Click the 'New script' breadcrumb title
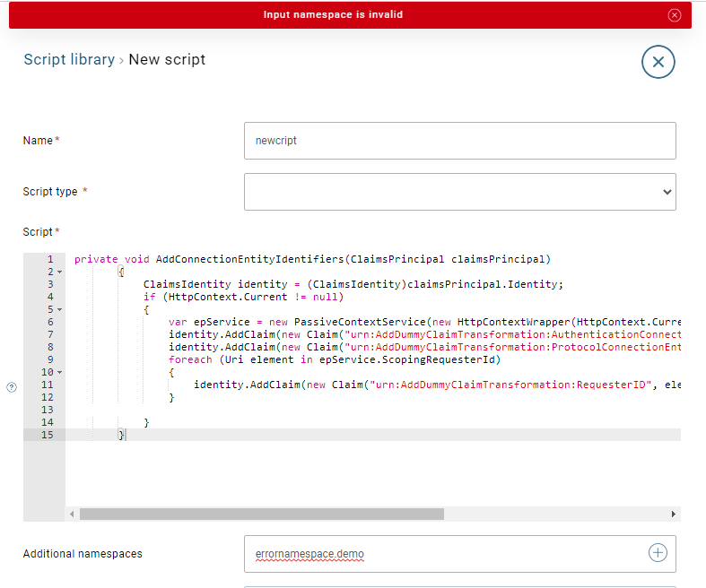706x588 pixels. pyautogui.click(x=167, y=60)
